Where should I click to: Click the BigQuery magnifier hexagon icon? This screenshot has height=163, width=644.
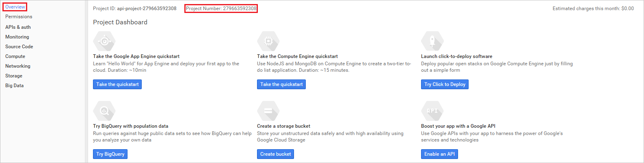[x=104, y=111]
